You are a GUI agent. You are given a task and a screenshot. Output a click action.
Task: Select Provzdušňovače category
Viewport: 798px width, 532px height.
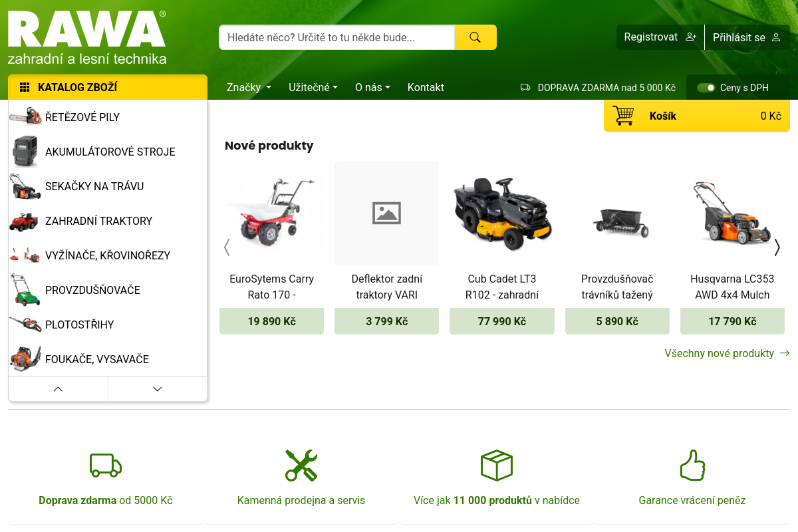pos(108,290)
